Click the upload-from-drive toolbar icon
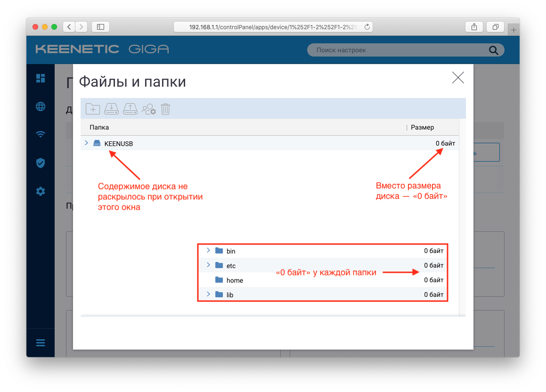546x392 pixels. (x=130, y=109)
